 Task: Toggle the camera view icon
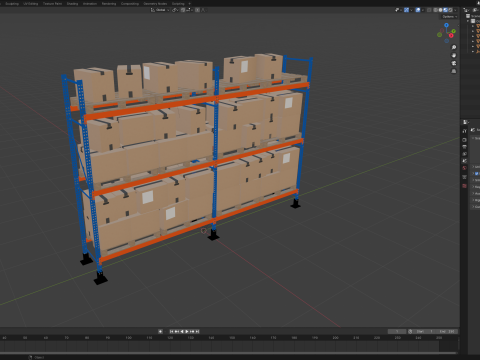click(454, 63)
